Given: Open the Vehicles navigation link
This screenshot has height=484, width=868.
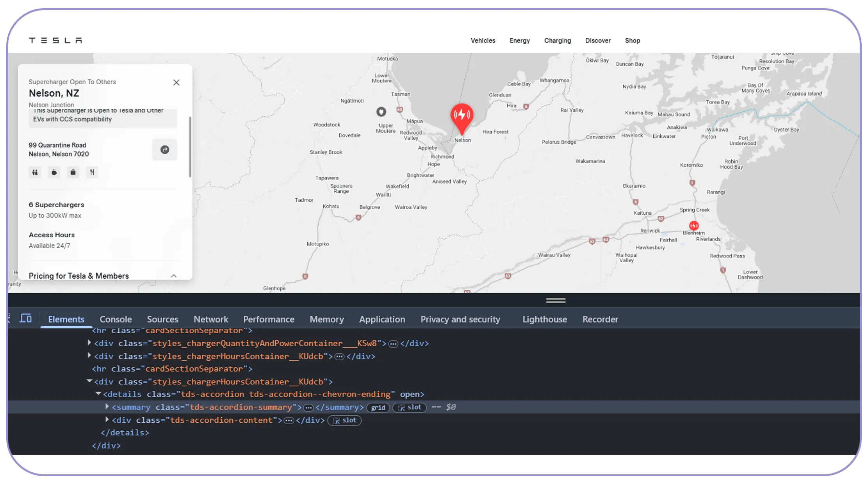Looking at the screenshot, I should tap(483, 40).
